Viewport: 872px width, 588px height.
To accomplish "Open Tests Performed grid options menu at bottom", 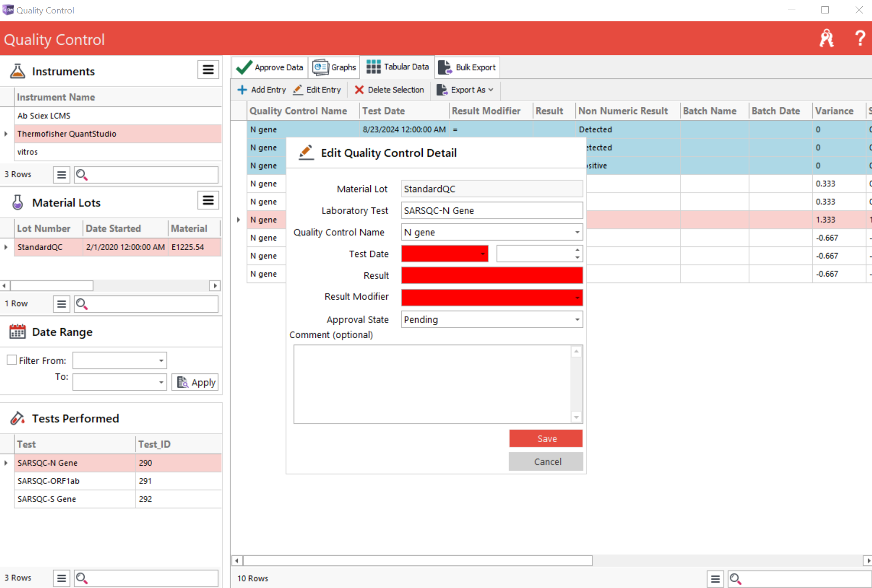I will 61,578.
